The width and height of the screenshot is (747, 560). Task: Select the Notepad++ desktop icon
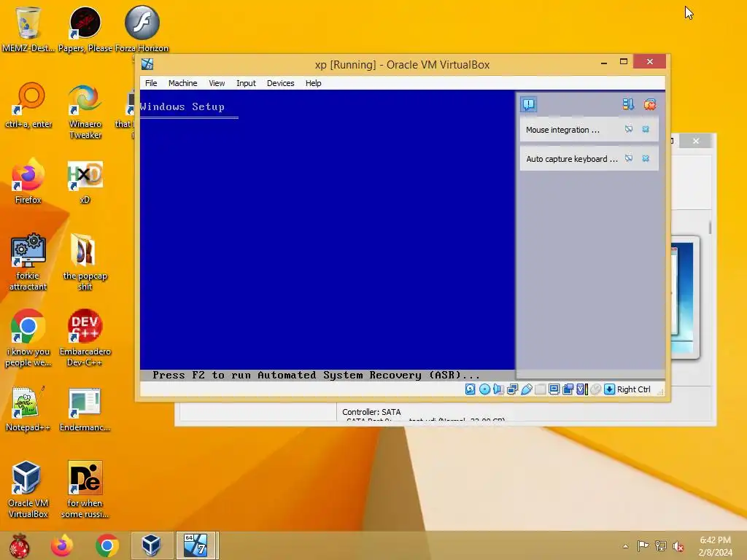tap(28, 410)
